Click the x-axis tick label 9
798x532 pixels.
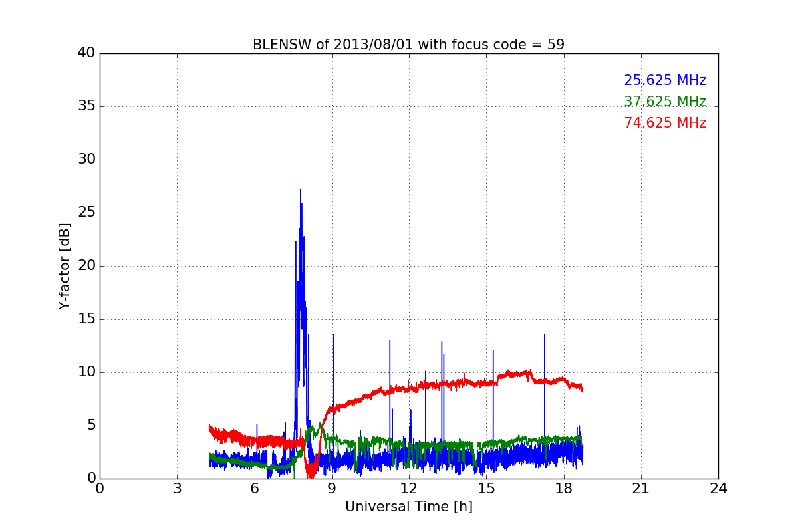(331, 489)
